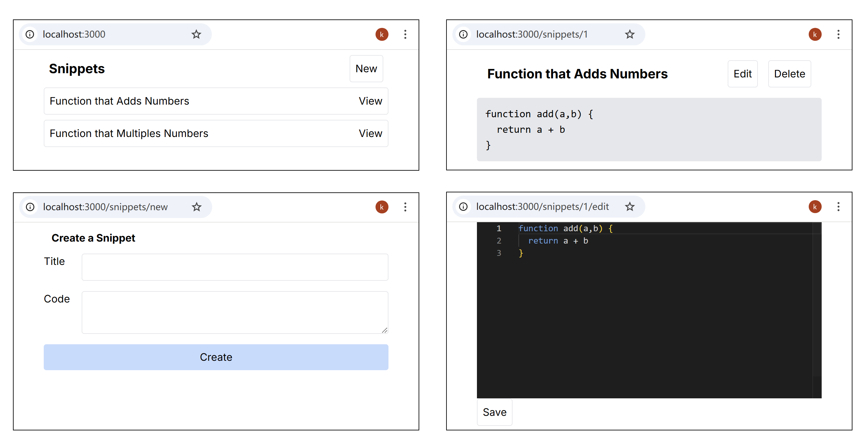The width and height of the screenshot is (868, 444).
Task: Click the 'Code' field label
Action: click(x=57, y=299)
